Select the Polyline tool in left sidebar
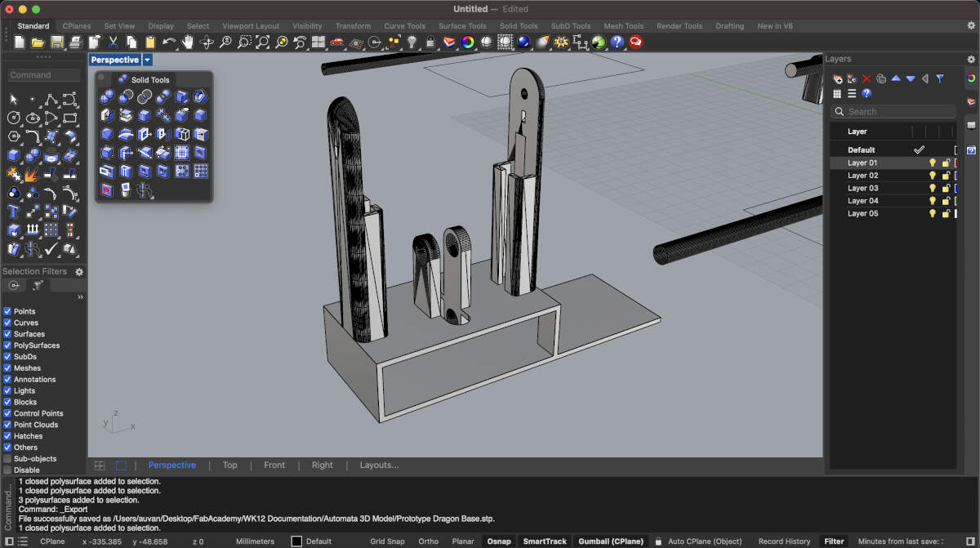Viewport: 980px width, 548px height. pos(51,98)
